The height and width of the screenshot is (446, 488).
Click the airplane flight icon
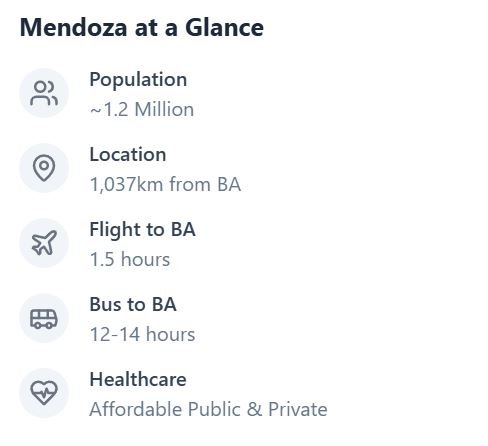click(44, 243)
